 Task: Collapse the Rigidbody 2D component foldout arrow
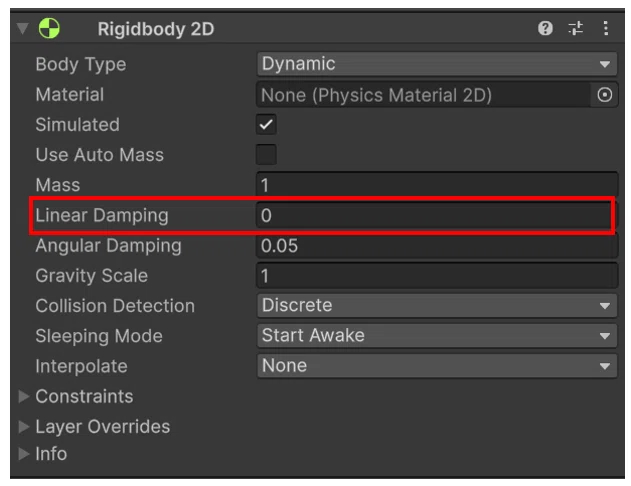[23, 28]
